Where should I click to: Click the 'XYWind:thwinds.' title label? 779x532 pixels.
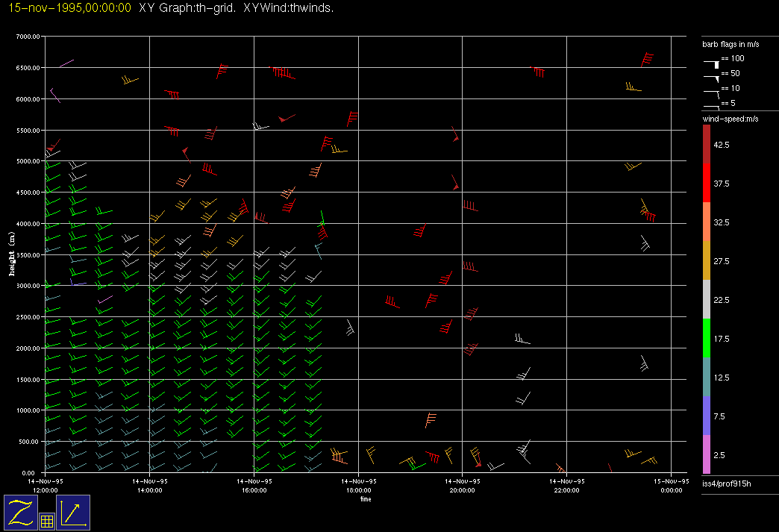289,8
